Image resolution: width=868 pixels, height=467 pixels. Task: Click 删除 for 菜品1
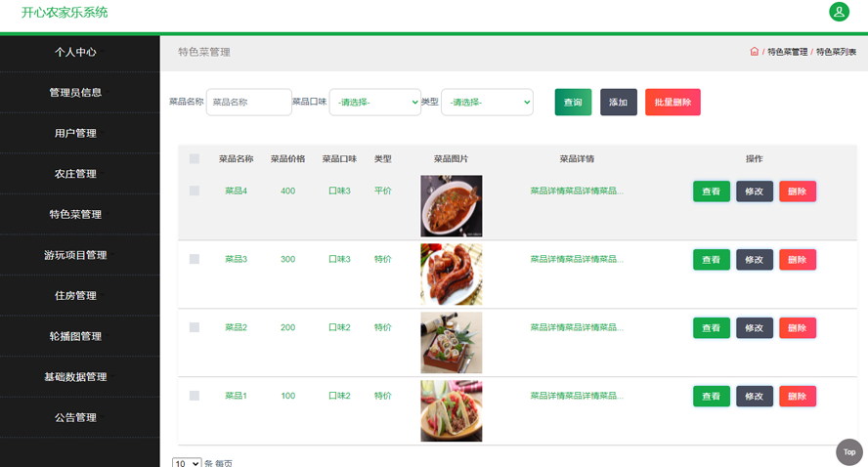click(x=798, y=397)
